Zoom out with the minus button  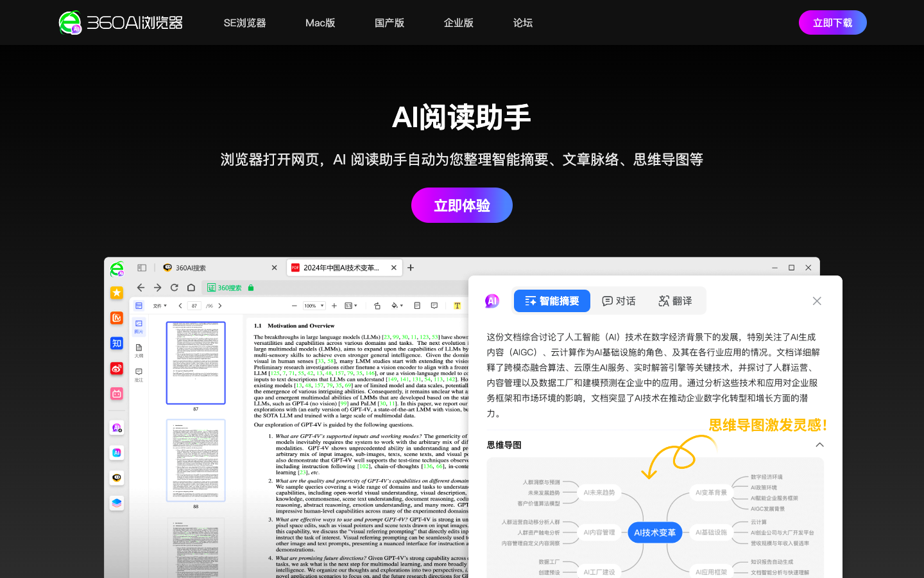coord(295,306)
